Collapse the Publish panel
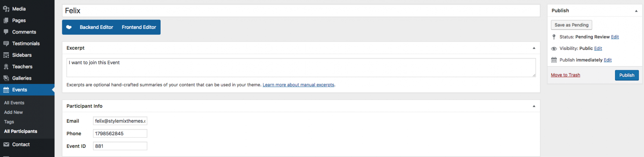 636,11
